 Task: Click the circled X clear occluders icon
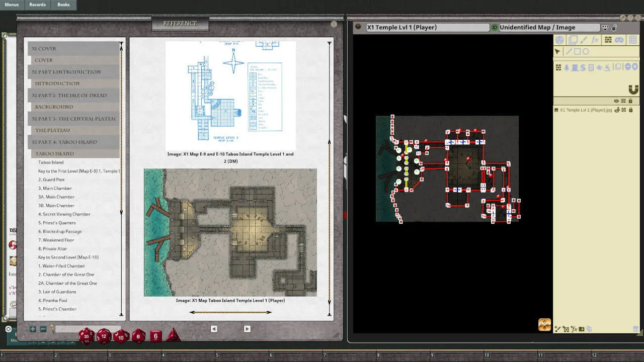tap(635, 66)
